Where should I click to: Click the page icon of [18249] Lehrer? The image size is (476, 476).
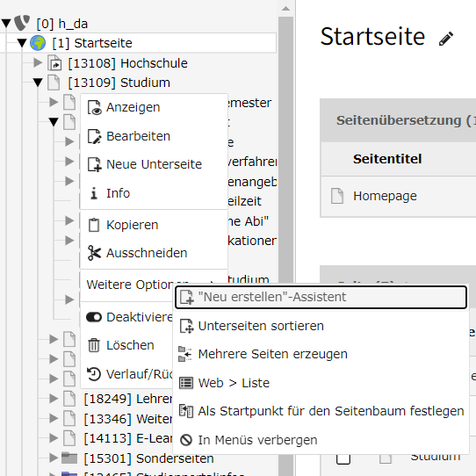coord(69,399)
